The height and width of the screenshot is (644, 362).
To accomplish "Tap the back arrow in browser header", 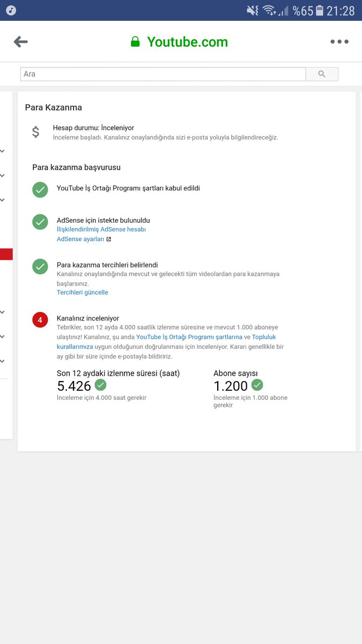I will click(x=21, y=42).
